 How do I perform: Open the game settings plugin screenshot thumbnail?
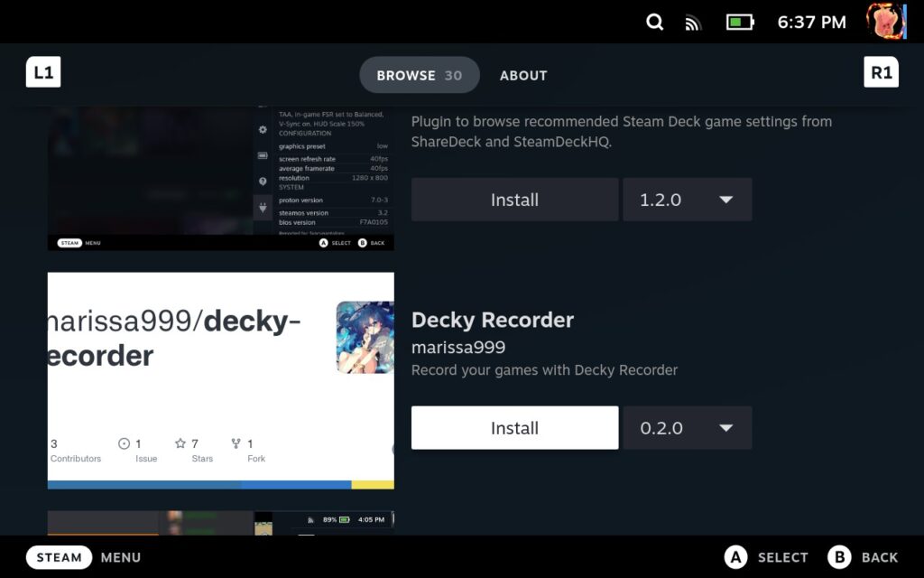coord(220,178)
